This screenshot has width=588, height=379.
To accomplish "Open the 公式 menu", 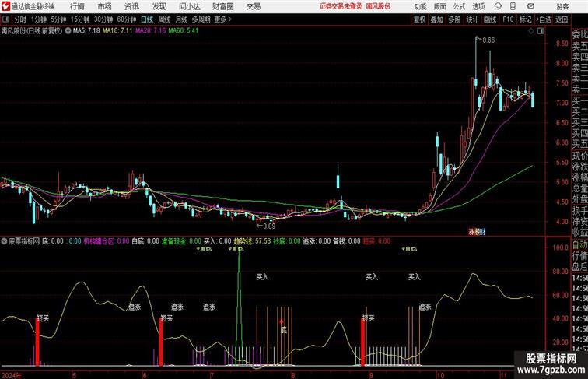I will click(459, 6).
